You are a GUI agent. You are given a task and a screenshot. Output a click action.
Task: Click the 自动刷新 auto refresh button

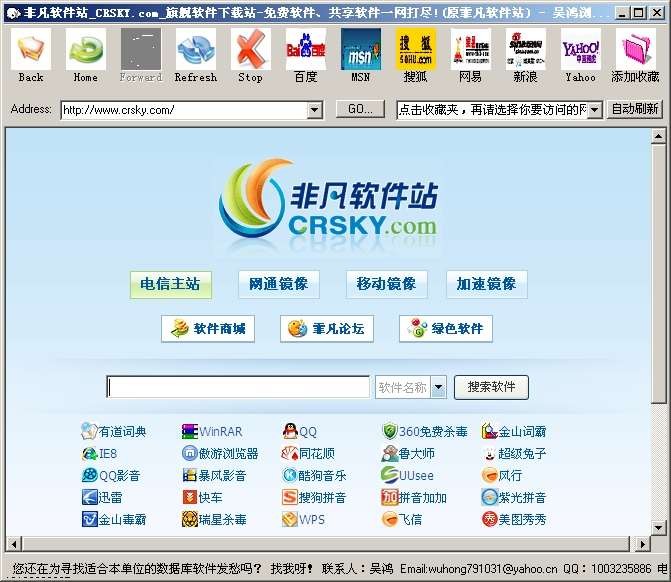[635, 109]
